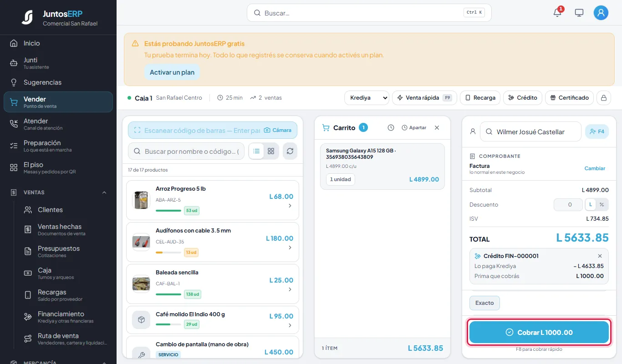The image size is (622, 364).
Task: Set discount type to percentage
Action: 602,205
